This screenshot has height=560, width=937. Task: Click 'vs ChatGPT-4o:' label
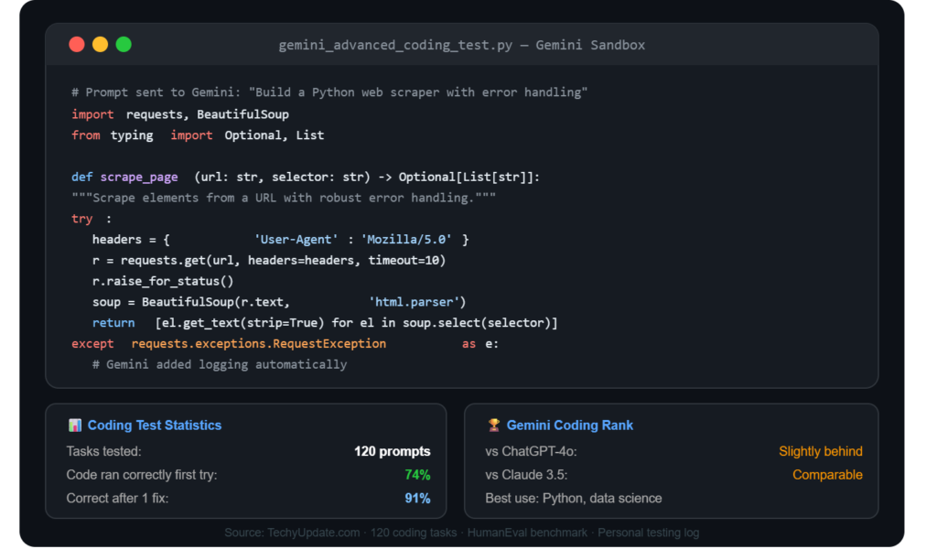click(531, 451)
